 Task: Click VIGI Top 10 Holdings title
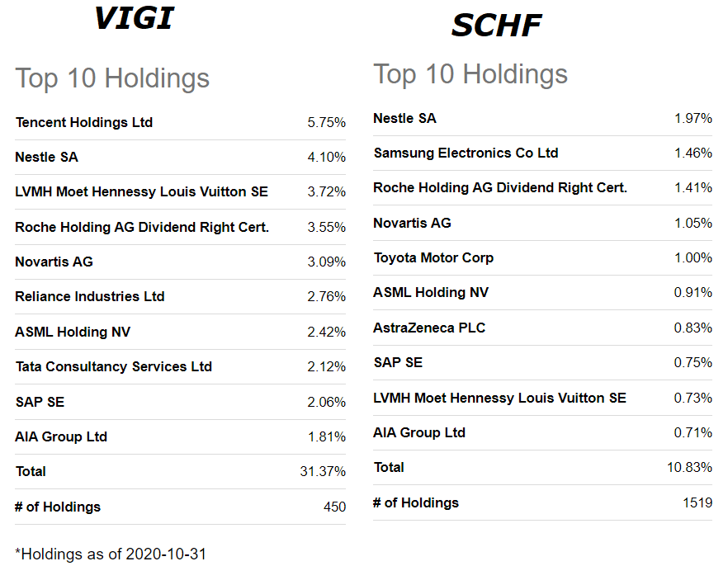click(x=112, y=78)
